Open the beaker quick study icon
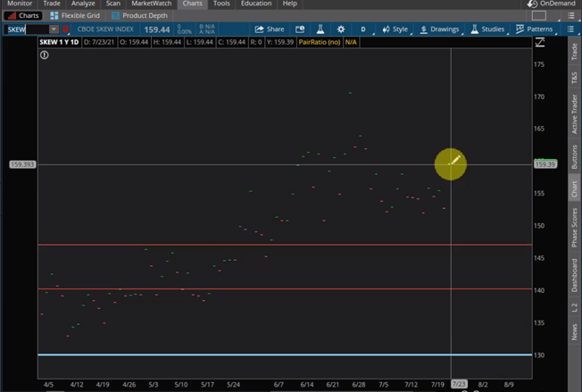This screenshot has height=392, width=582. 320,29
